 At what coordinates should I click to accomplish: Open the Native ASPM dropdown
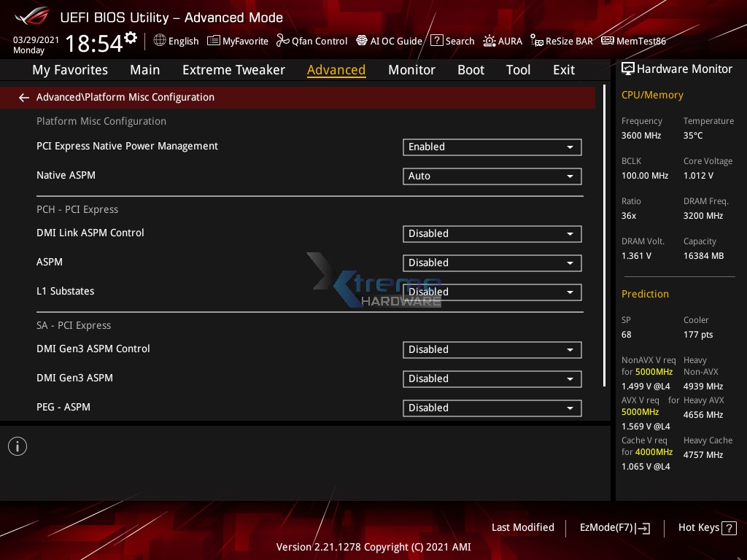[492, 176]
